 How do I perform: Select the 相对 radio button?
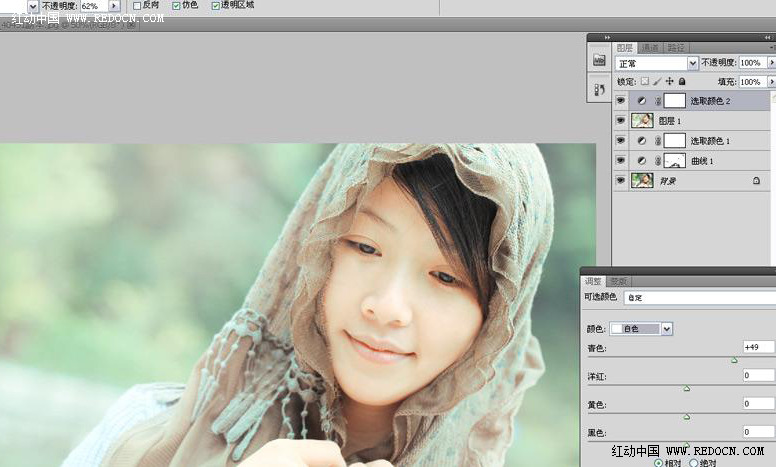pyautogui.click(x=658, y=463)
